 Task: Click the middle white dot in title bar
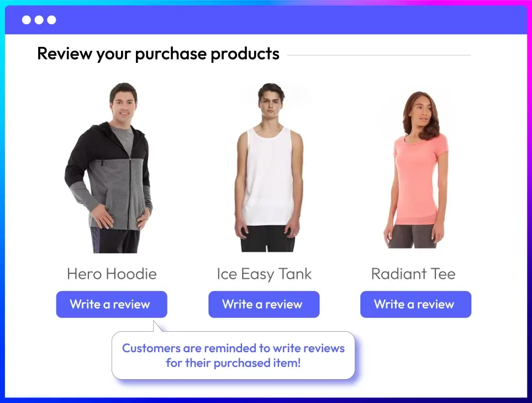pos(39,20)
